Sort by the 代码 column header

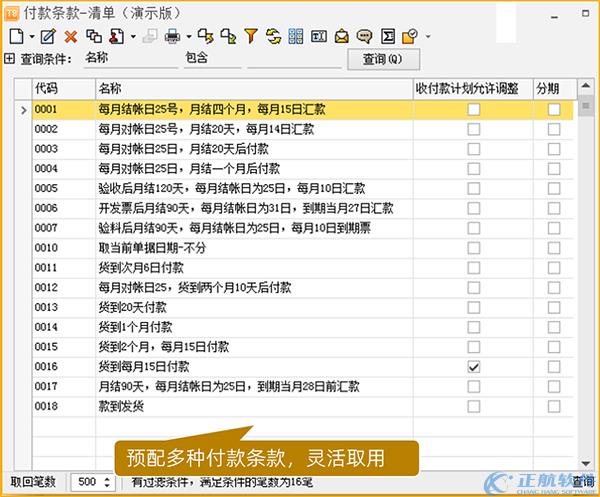(x=64, y=89)
